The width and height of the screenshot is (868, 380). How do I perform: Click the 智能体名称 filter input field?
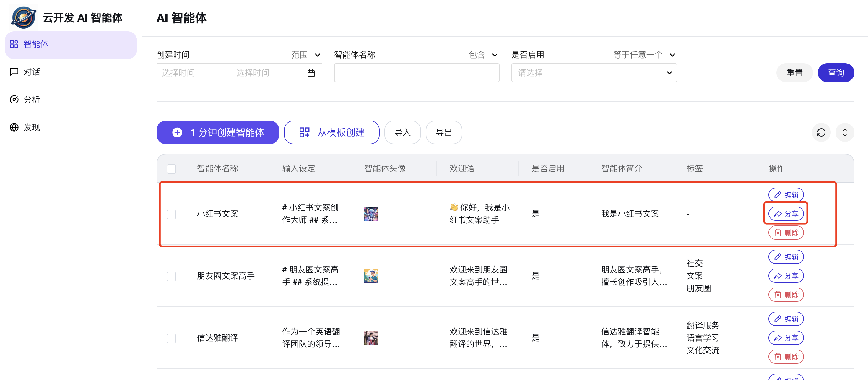(x=416, y=73)
